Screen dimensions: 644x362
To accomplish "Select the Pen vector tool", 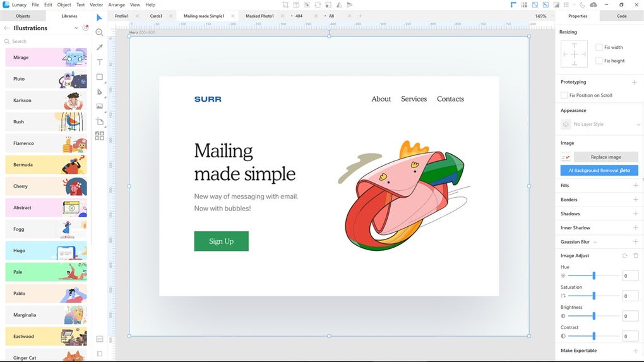I will 99,92.
